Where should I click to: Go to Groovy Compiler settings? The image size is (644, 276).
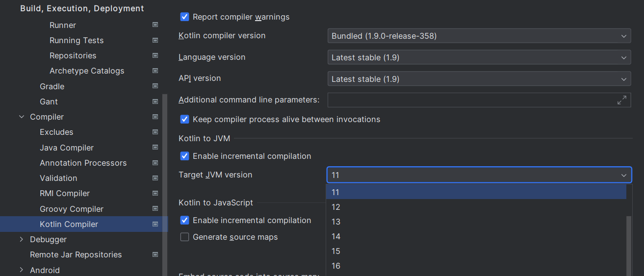coord(72,209)
